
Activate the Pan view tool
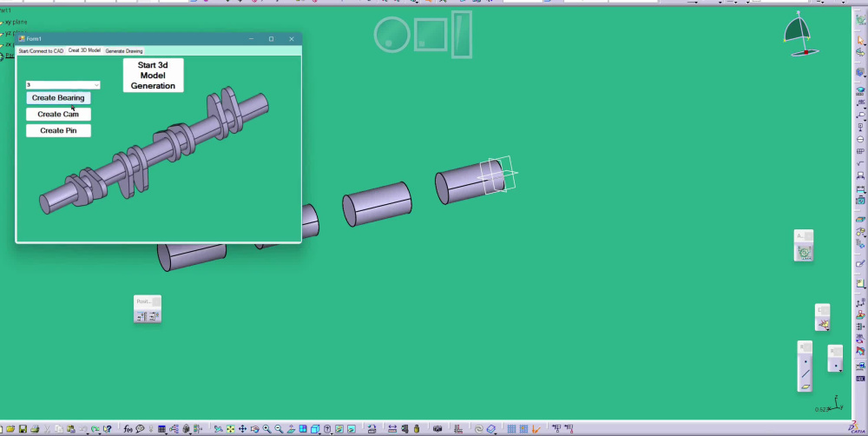click(242, 429)
